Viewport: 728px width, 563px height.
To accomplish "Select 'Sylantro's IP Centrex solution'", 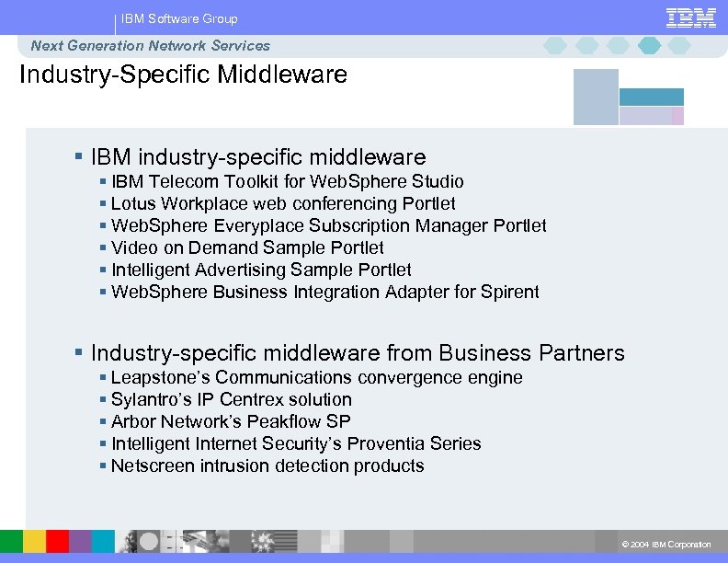I will [232, 400].
